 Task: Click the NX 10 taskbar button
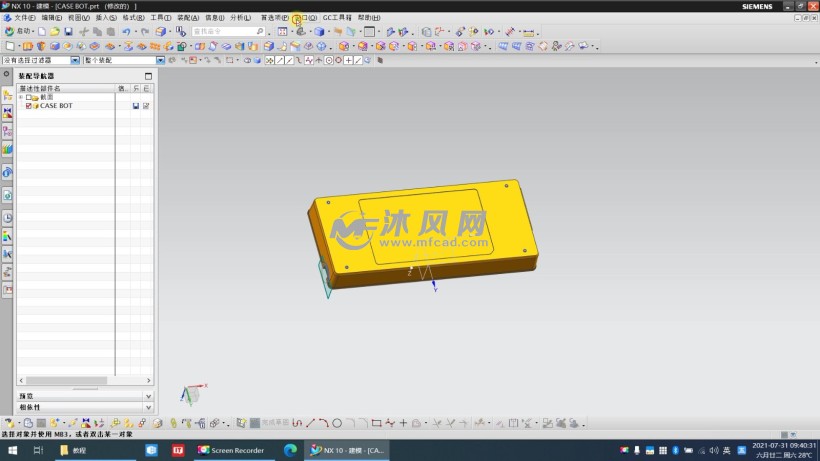[347, 450]
